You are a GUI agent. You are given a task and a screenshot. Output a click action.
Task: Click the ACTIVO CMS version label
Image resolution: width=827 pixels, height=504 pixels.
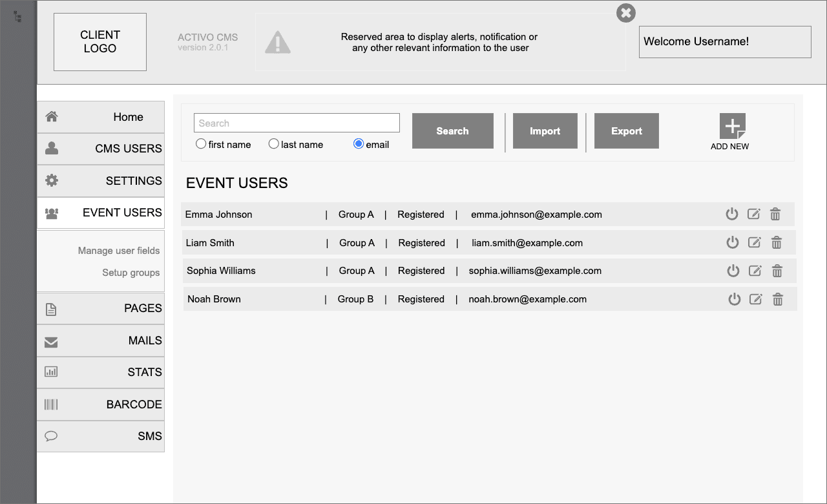tap(208, 42)
